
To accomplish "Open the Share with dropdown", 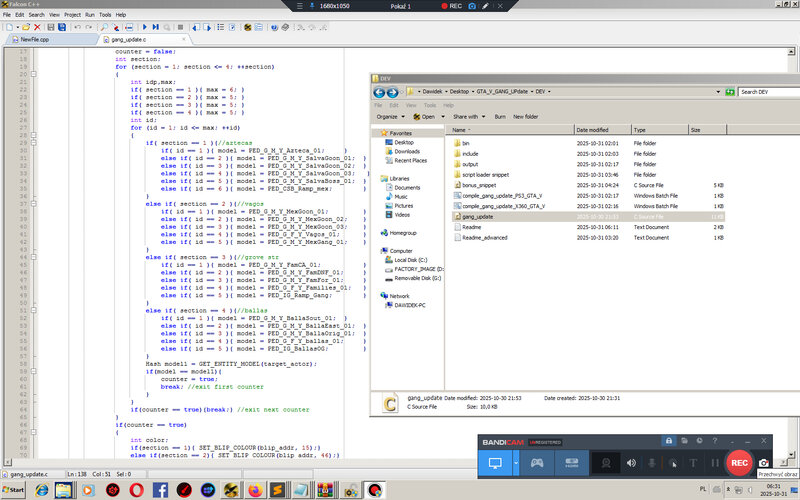I will pos(464,116).
